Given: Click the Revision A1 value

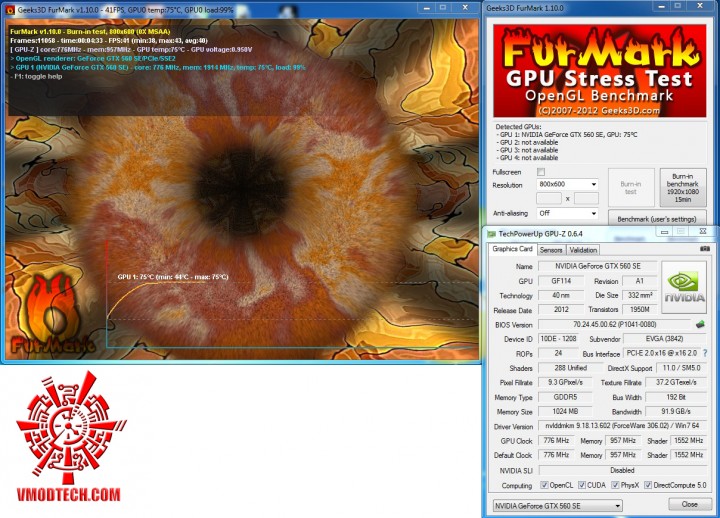Looking at the screenshot, I should [640, 281].
